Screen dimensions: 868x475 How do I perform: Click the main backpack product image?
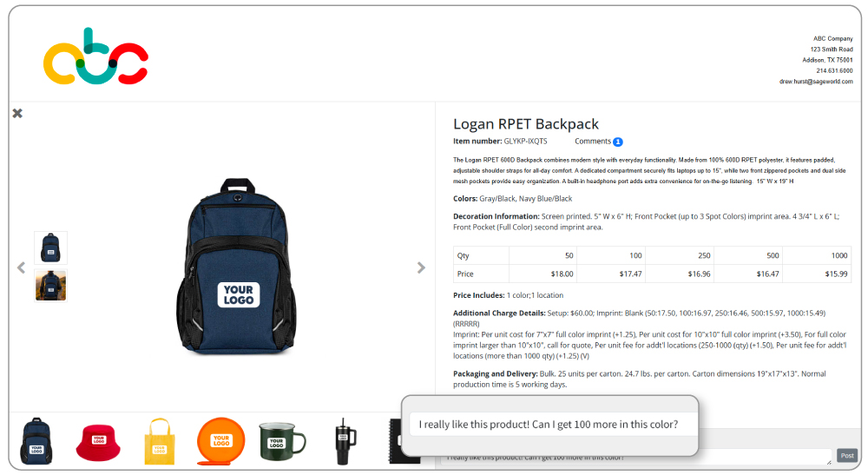[237, 266]
